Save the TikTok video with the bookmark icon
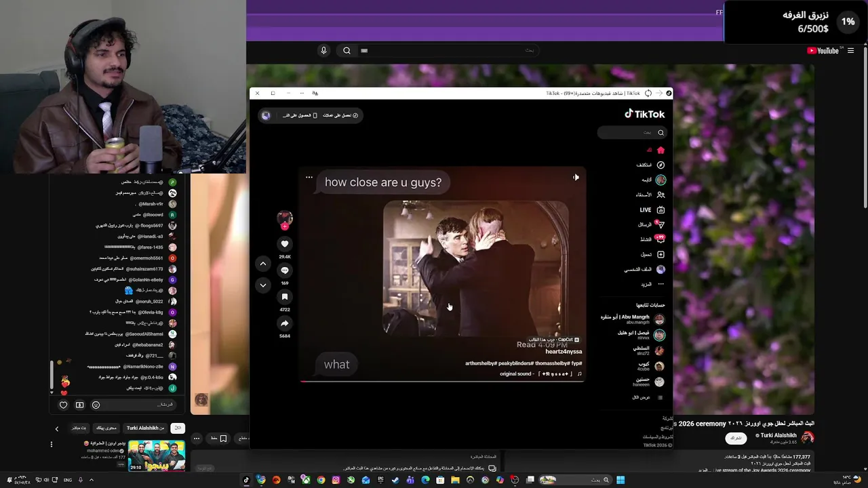868x488 pixels. [x=285, y=296]
